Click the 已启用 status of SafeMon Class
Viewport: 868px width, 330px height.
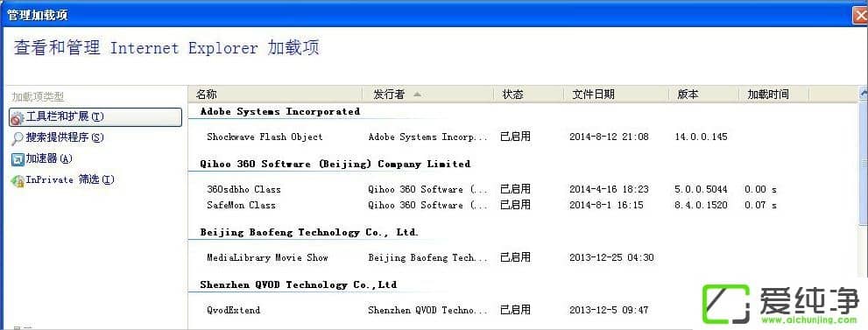coord(515,205)
